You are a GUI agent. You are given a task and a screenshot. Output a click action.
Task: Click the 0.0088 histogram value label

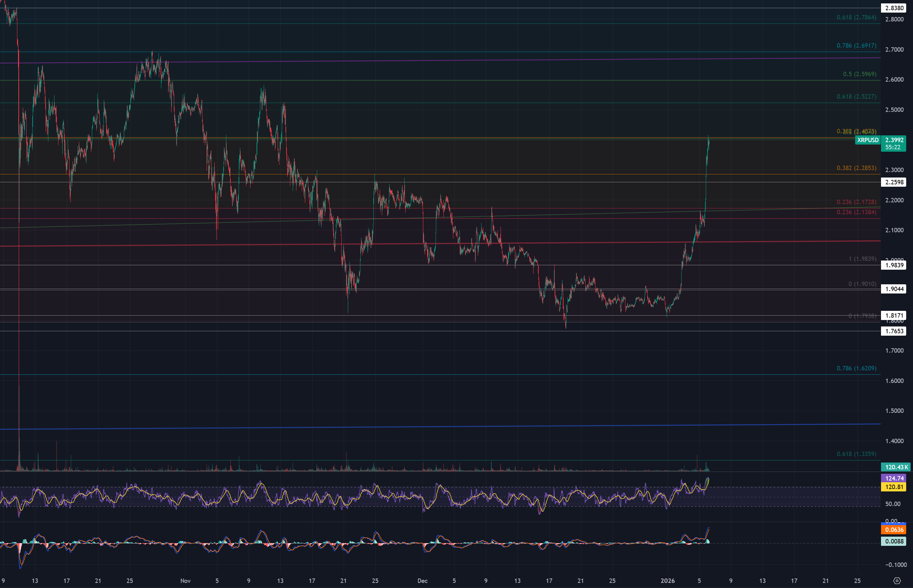tap(894, 541)
